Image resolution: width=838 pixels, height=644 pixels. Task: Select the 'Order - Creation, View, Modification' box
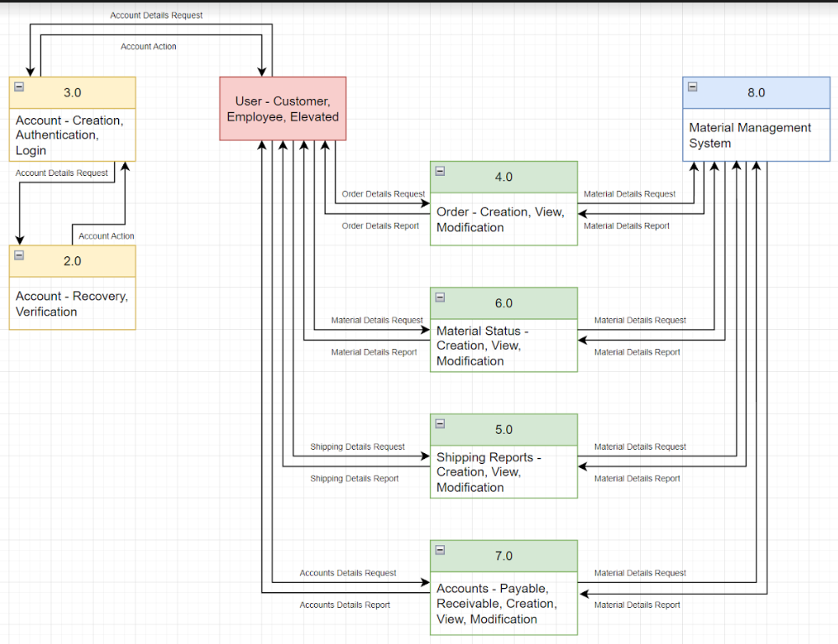pos(503,219)
